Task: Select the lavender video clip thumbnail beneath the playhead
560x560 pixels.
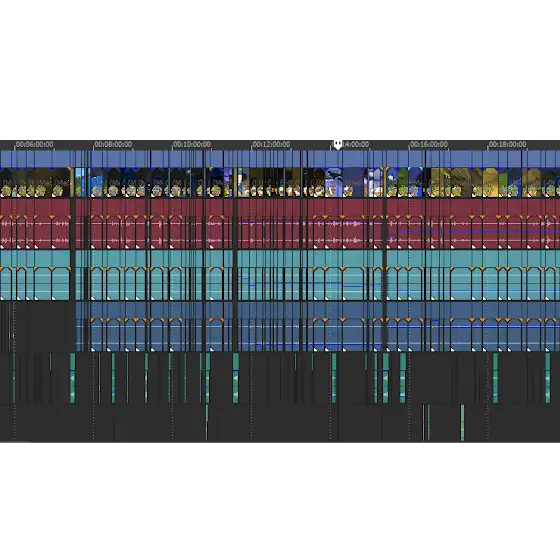Action: tap(334, 182)
